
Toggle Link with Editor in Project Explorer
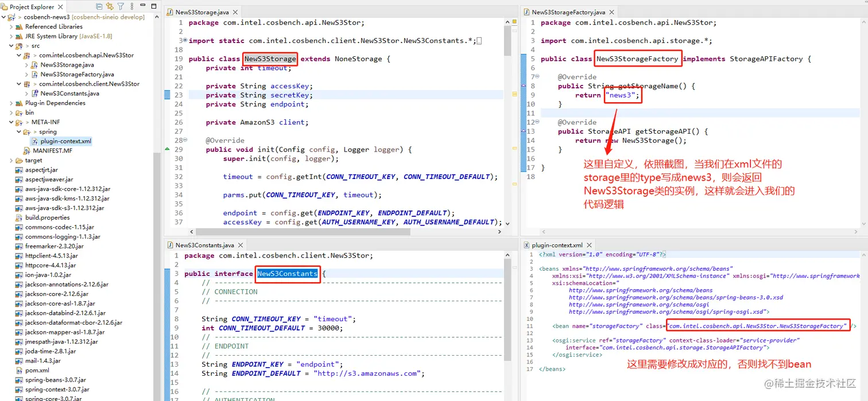click(110, 7)
